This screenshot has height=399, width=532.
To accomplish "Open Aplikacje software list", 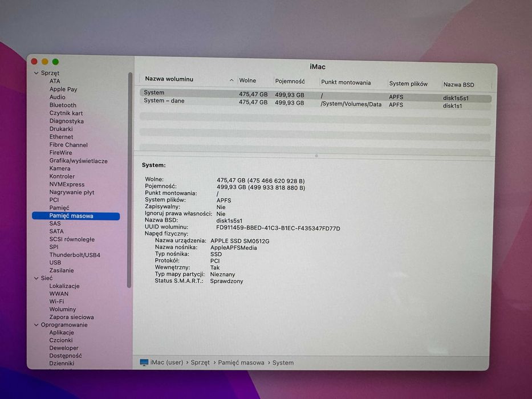I will pyautogui.click(x=62, y=332).
